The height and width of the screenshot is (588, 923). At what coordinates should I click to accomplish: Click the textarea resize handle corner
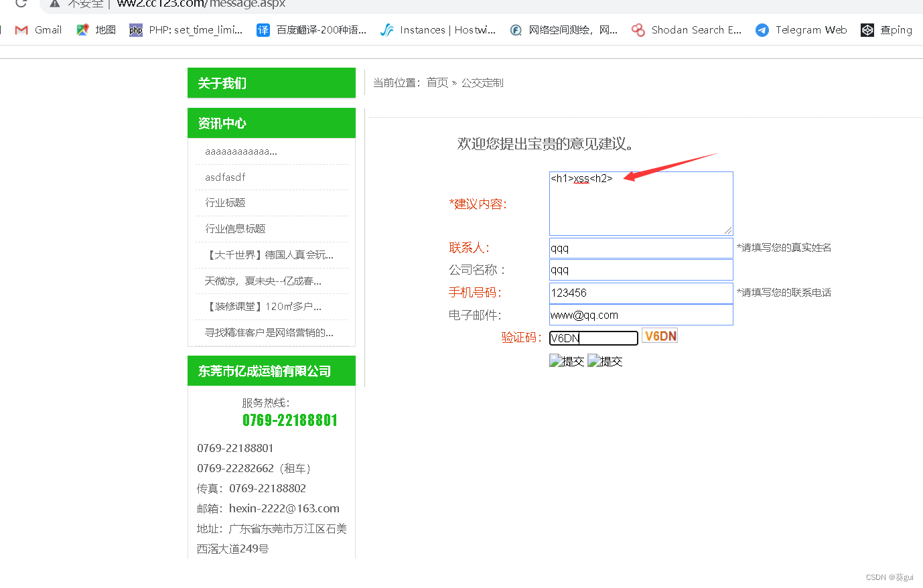728,230
